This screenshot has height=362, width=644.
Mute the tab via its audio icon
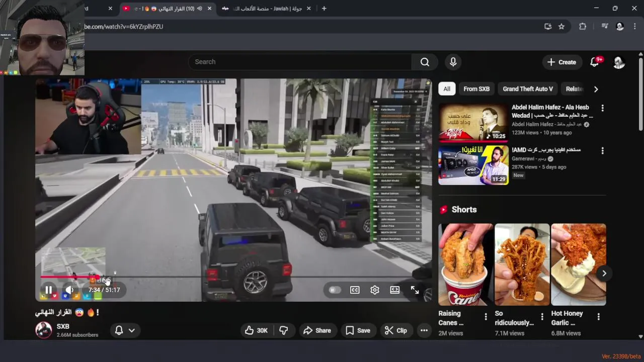point(200,9)
